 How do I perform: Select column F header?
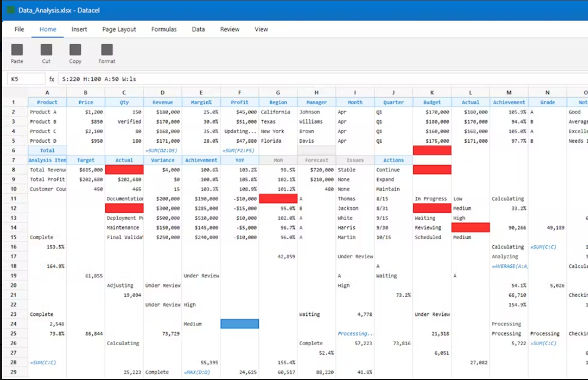(240, 92)
